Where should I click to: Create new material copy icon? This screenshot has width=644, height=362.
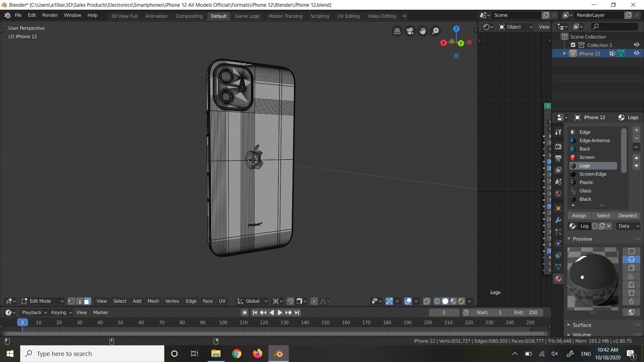602,226
